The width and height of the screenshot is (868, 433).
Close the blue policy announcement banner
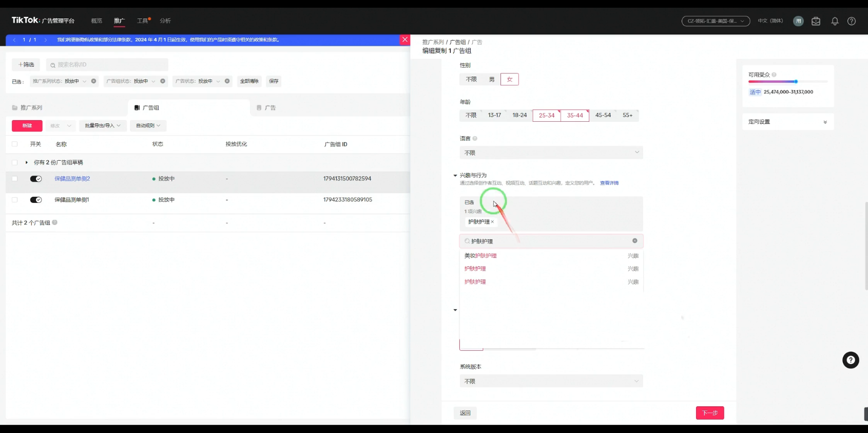(x=405, y=40)
